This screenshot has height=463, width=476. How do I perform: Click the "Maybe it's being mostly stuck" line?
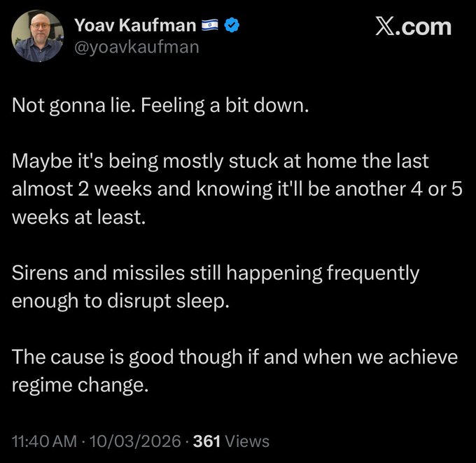[220, 160]
